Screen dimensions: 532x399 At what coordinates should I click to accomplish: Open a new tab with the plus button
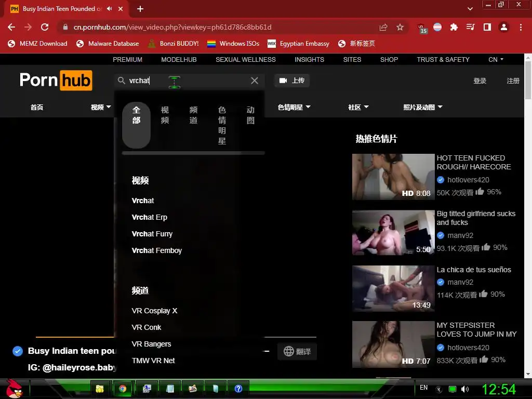click(140, 9)
